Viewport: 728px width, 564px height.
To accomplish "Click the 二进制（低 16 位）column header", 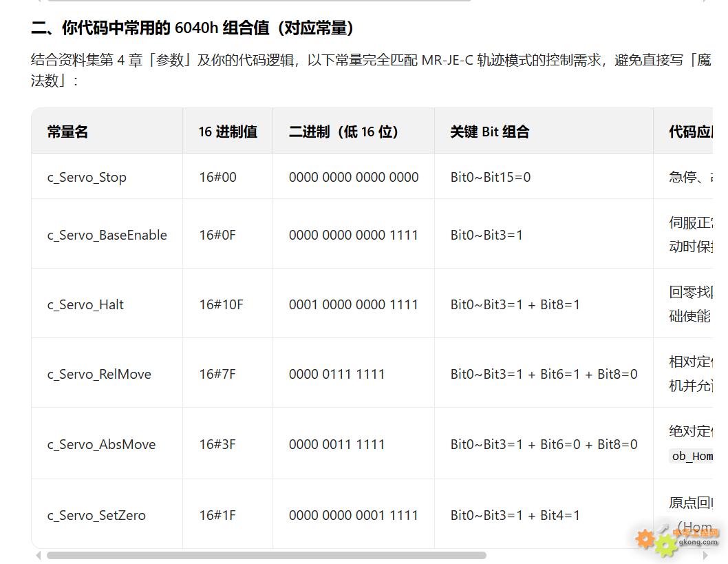I will tap(344, 132).
